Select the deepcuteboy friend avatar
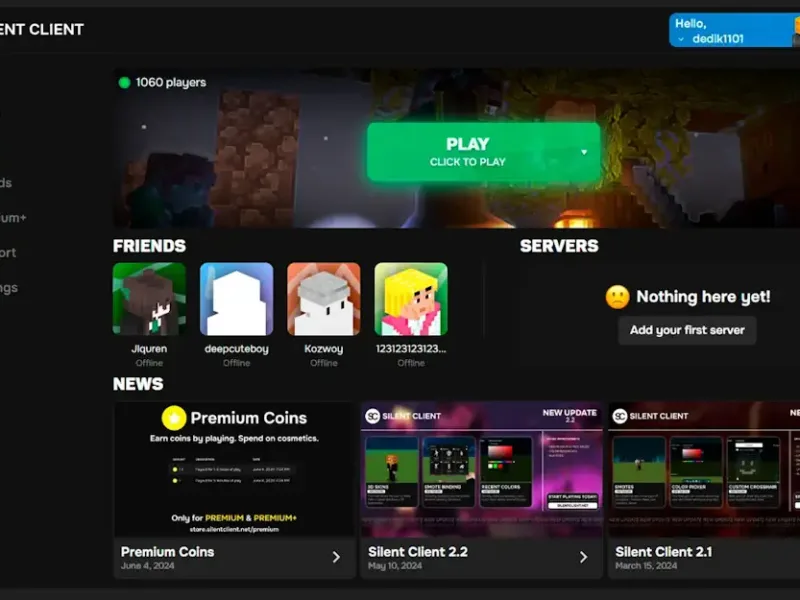The width and height of the screenshot is (800, 600). click(236, 299)
